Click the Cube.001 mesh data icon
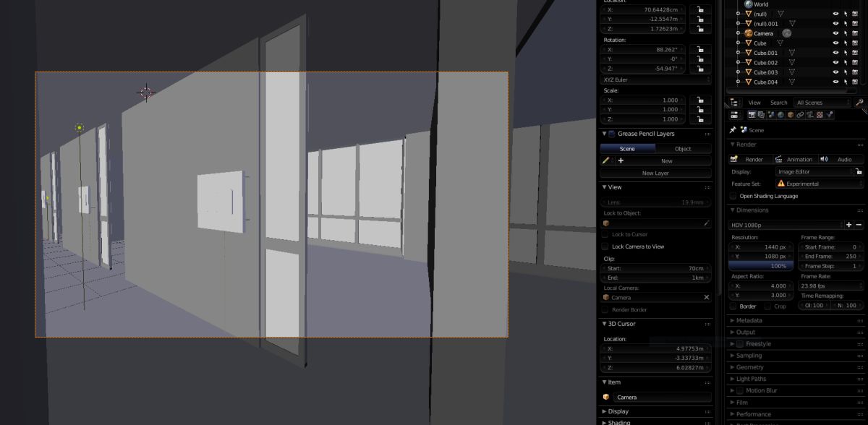This screenshot has height=425, width=868. click(x=791, y=53)
